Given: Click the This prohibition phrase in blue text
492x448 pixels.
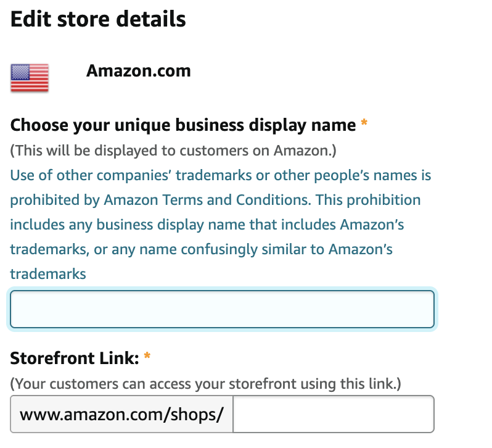Looking at the screenshot, I should 368,200.
